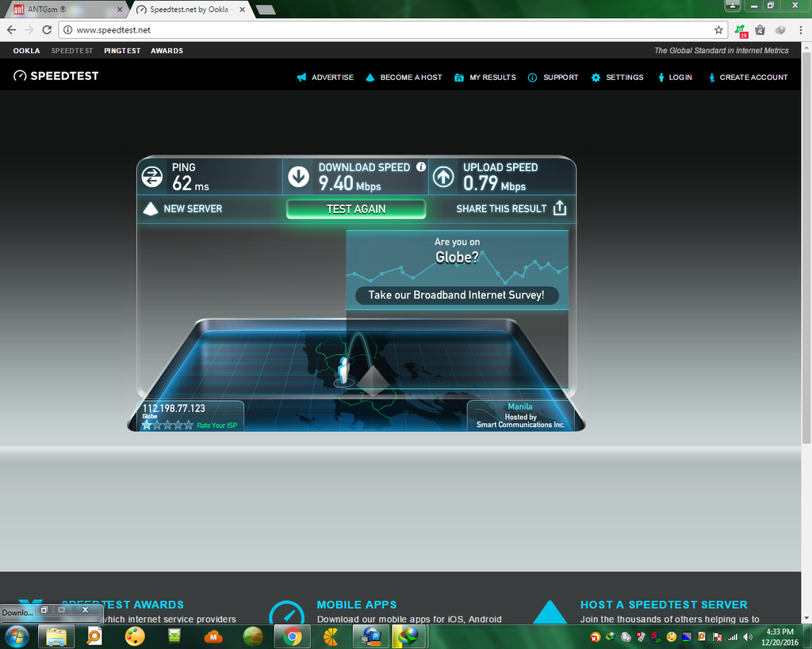Image resolution: width=812 pixels, height=649 pixels.
Task: Click the LOGIN link
Action: point(676,77)
